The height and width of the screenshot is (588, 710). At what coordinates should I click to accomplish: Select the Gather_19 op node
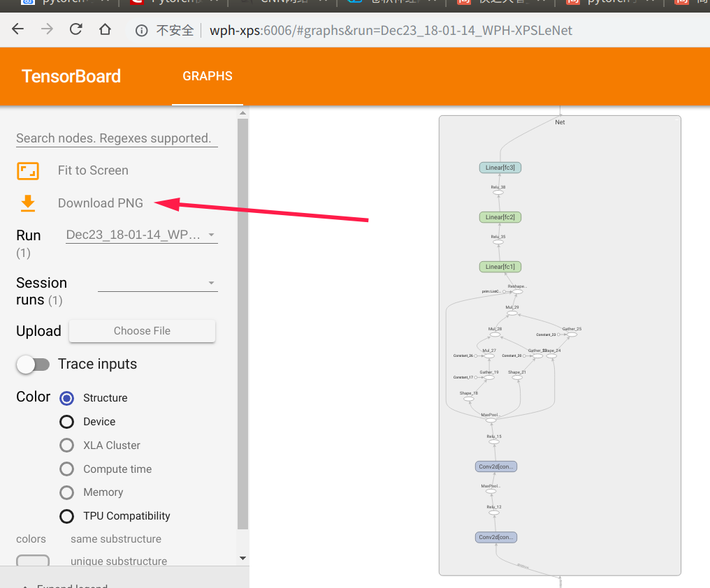[x=489, y=378]
